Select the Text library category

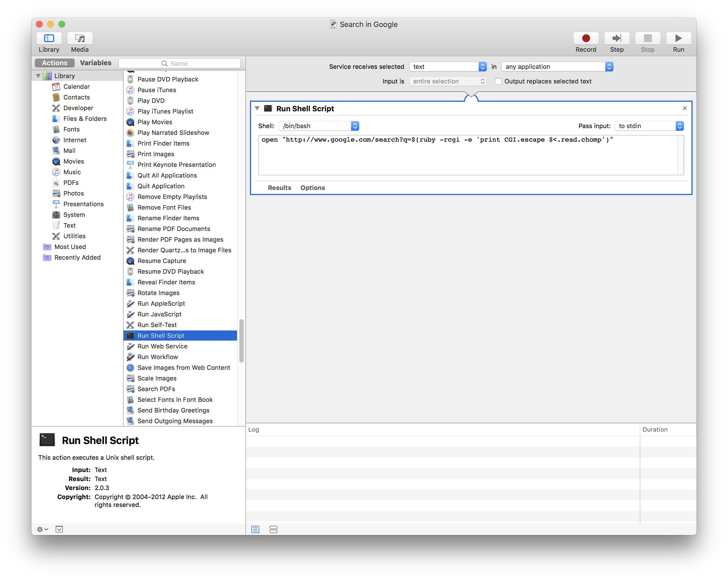pos(69,225)
